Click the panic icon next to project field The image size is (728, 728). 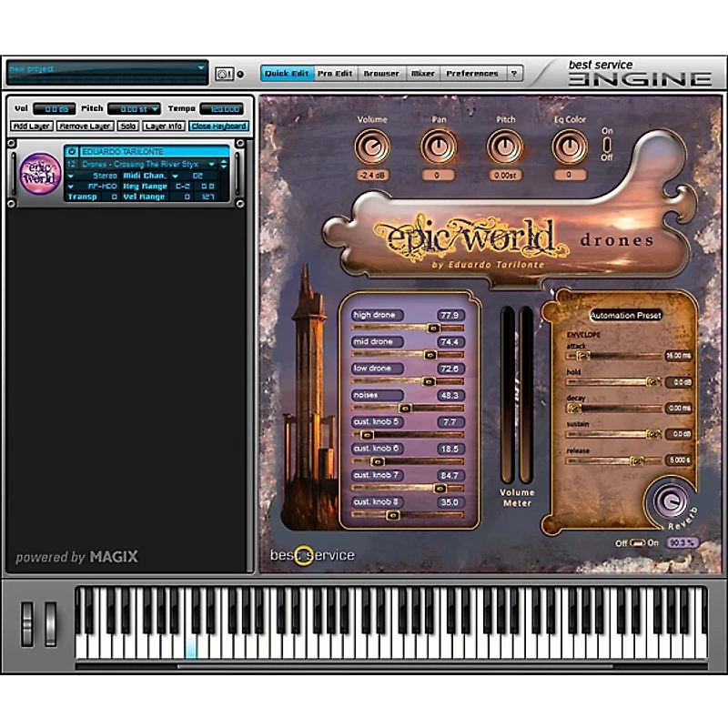[223, 74]
